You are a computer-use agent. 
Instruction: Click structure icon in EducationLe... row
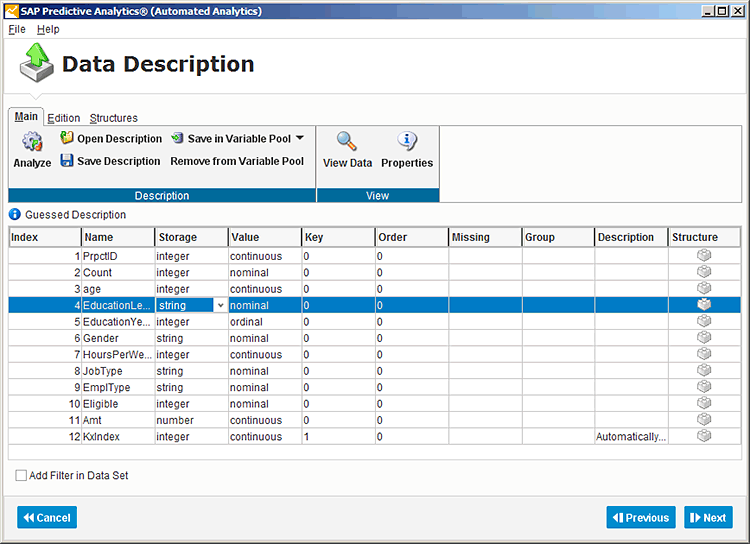704,305
